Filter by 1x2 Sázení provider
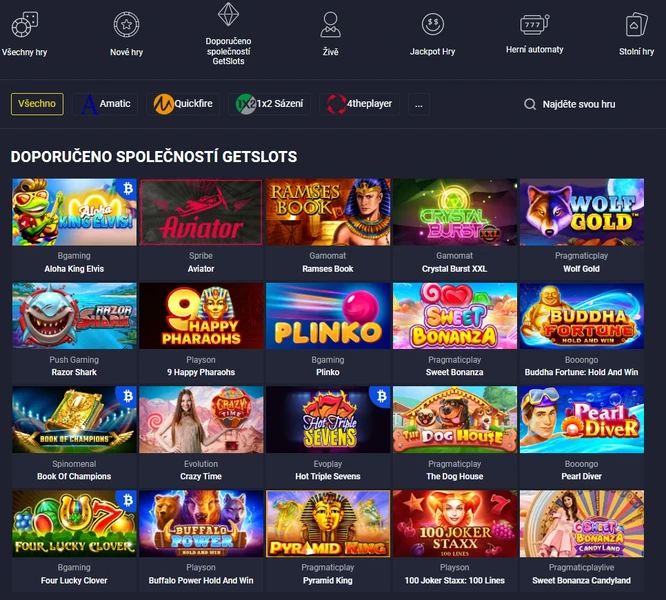The height and width of the screenshot is (600, 666). (x=269, y=104)
